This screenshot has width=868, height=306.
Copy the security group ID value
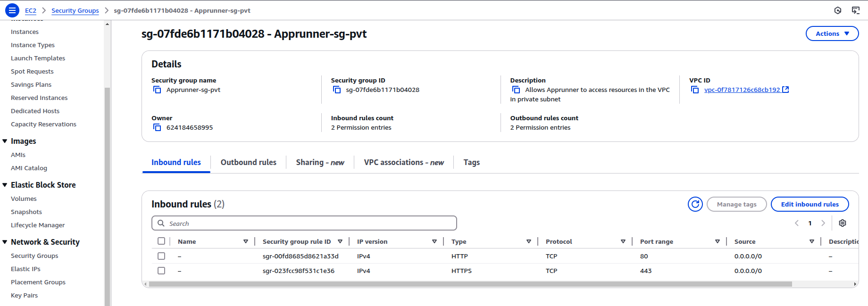pos(337,90)
